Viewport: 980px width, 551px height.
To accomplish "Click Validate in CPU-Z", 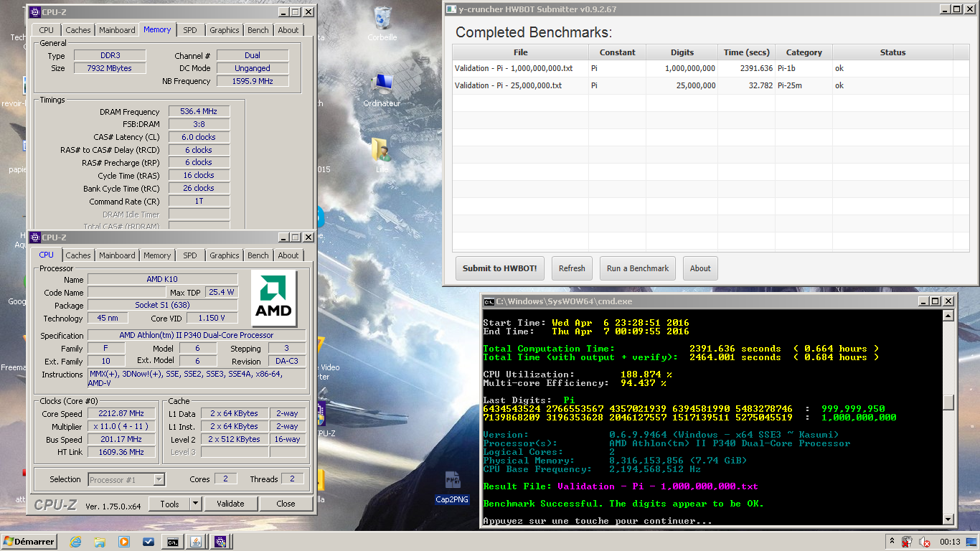I will click(230, 504).
